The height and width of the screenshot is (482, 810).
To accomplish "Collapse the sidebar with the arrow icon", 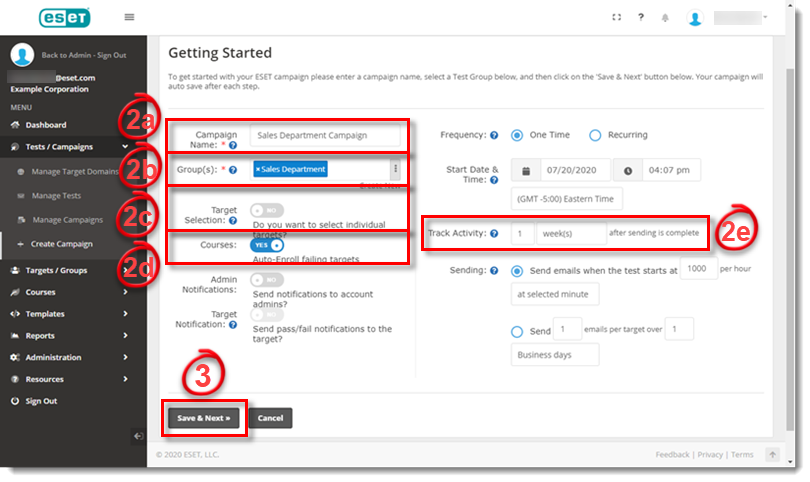I will [x=137, y=435].
